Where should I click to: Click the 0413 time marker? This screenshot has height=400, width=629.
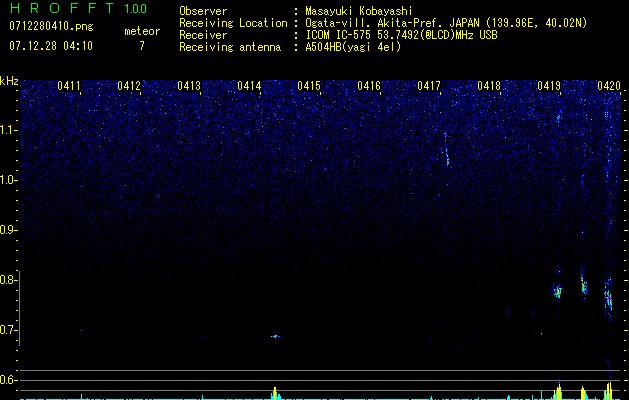click(x=189, y=85)
